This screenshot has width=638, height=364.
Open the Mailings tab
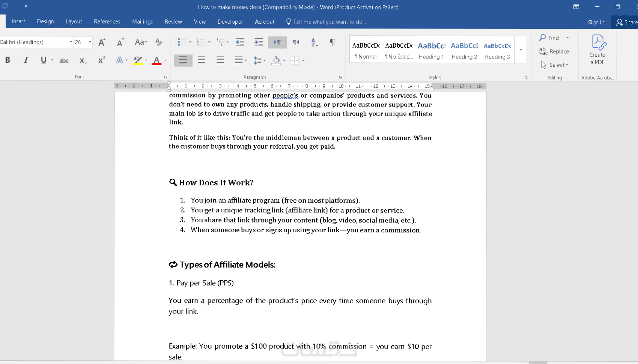coord(143,21)
